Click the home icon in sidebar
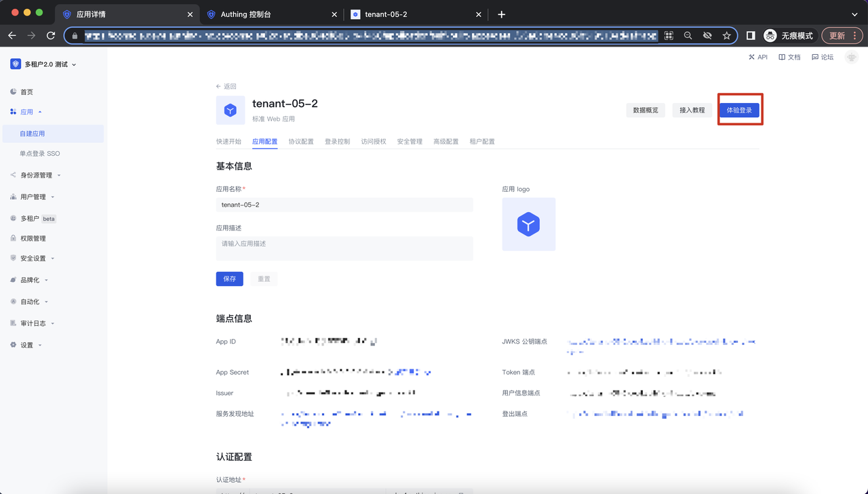This screenshot has height=494, width=868. (13, 91)
